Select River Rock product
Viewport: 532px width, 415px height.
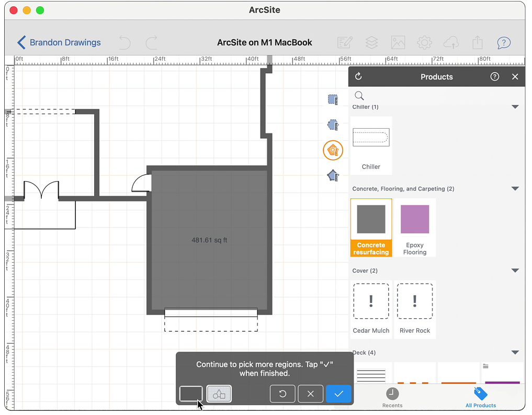coord(415,309)
